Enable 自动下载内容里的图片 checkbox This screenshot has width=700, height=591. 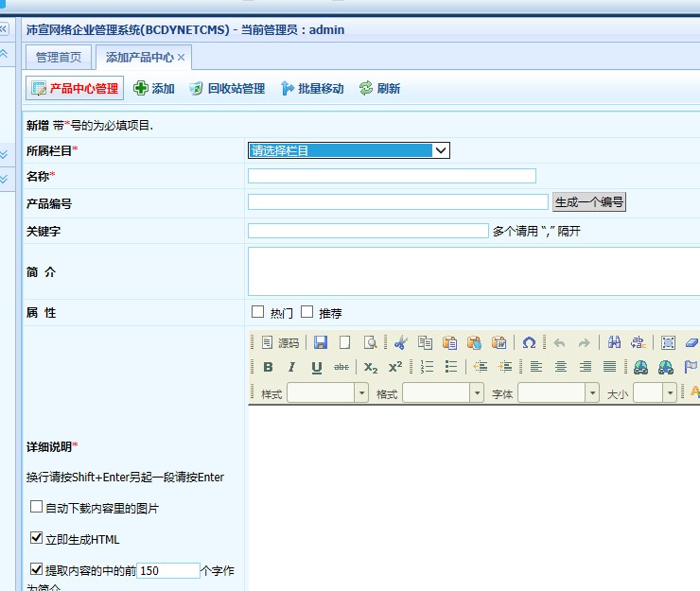pyautogui.click(x=37, y=507)
